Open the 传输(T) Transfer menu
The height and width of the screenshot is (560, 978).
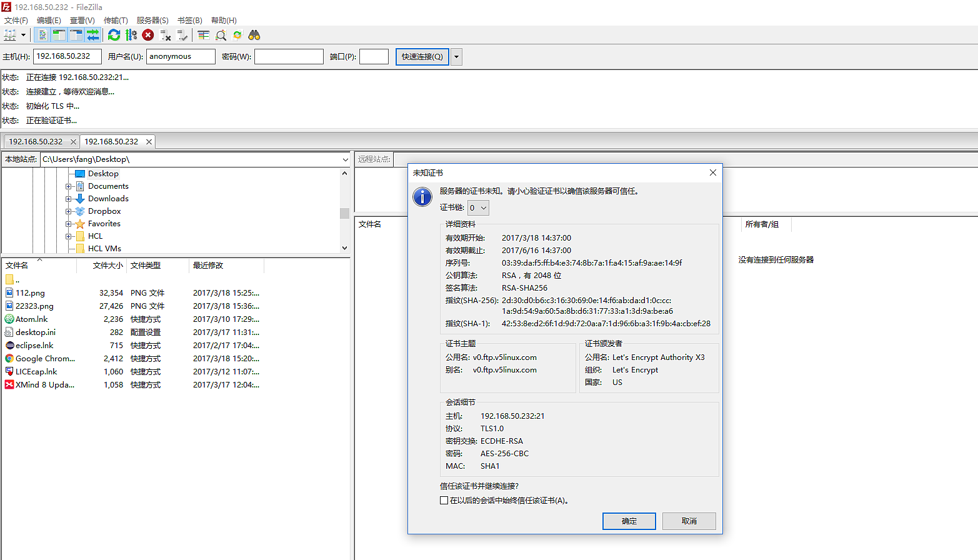116,21
